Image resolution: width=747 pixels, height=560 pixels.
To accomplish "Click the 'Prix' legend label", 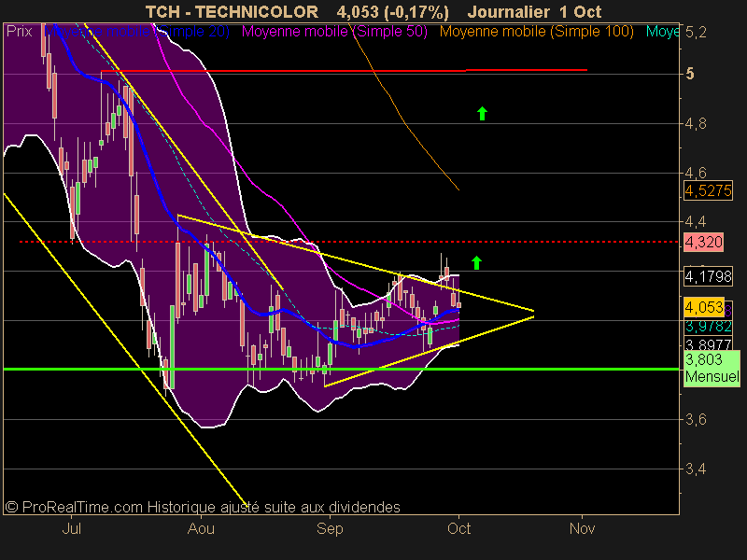I will click(19, 32).
